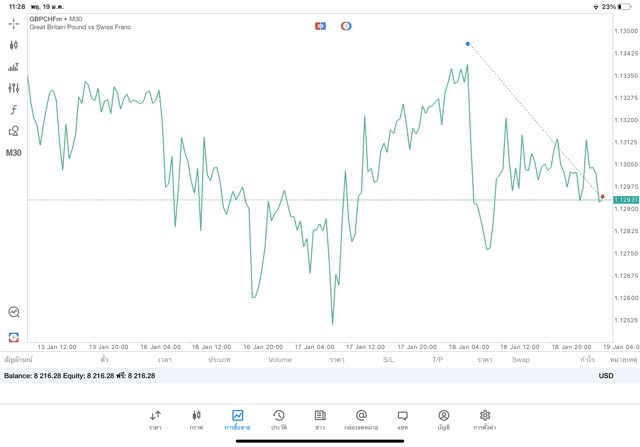The height and width of the screenshot is (447, 640).
Task: Open the Mailbox tab (กล่องจดหมาย)
Action: [x=361, y=419]
